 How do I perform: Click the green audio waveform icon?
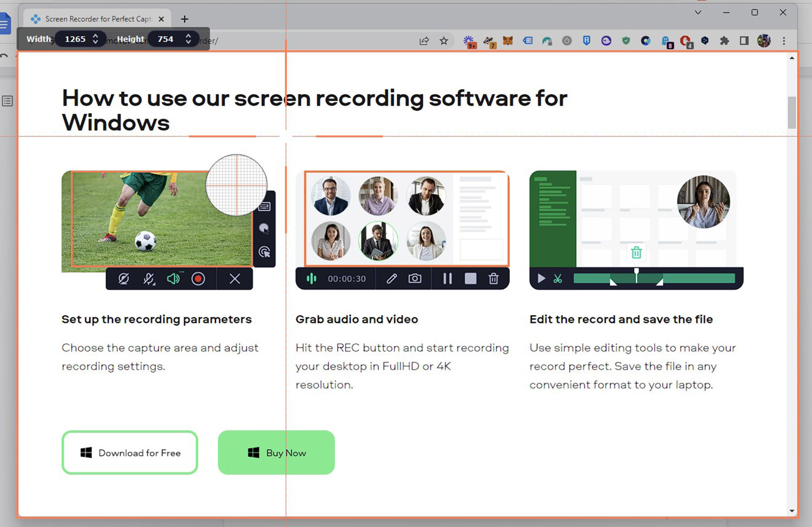pyautogui.click(x=311, y=278)
